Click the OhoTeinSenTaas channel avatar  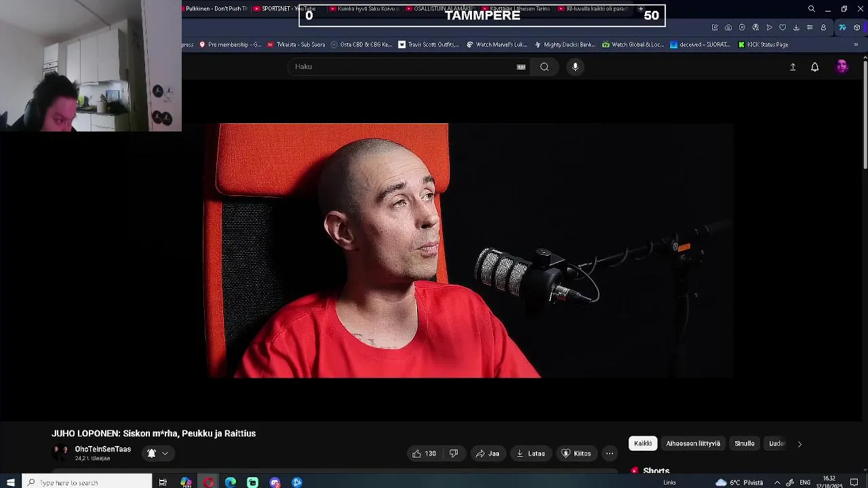coord(60,452)
